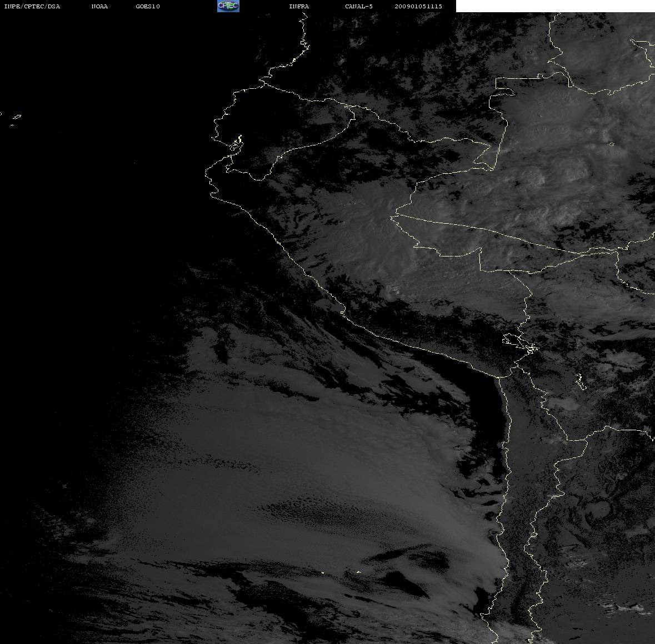This screenshot has width=655, height=644.
Task: Click the GOES10 satellite label
Action: pyautogui.click(x=148, y=6)
